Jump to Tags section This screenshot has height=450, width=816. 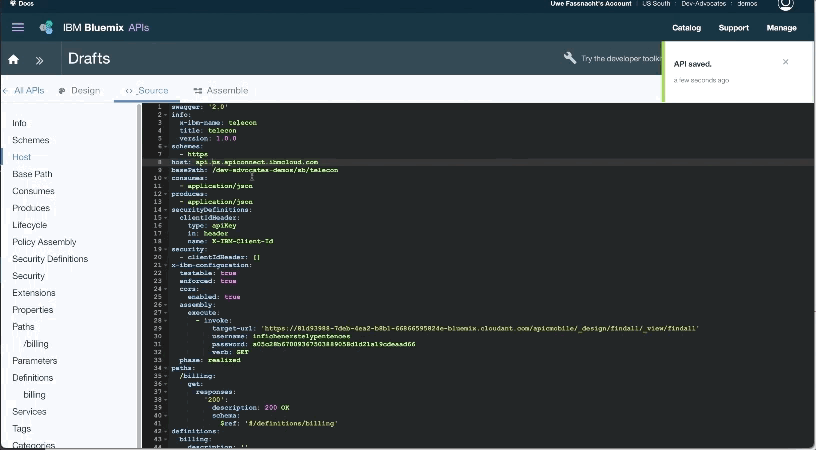click(22, 429)
